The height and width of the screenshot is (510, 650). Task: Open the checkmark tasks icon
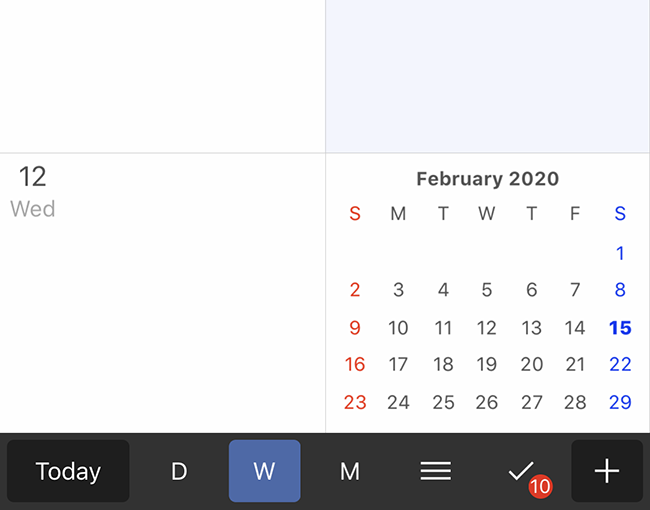521,471
